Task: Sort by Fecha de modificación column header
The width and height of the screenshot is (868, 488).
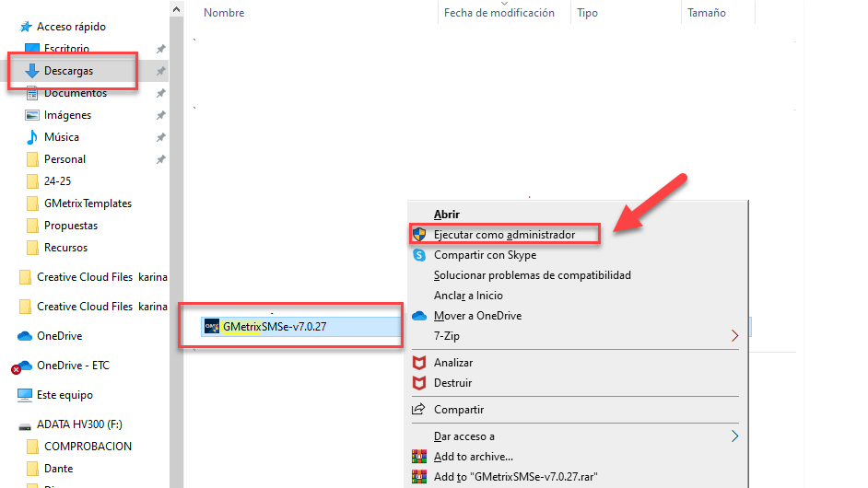Action: coord(499,13)
